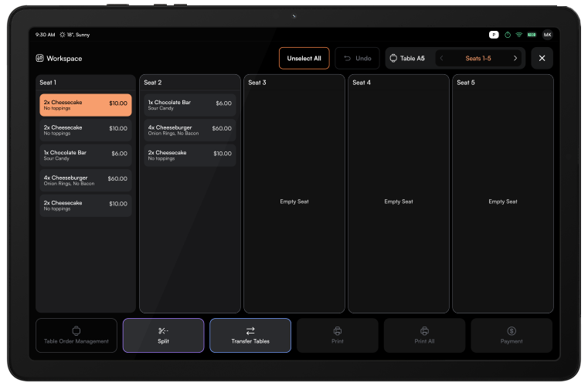The width and height of the screenshot is (588, 386).
Task: Select 4x Cheeseburger in Seat 1
Action: pos(86,180)
